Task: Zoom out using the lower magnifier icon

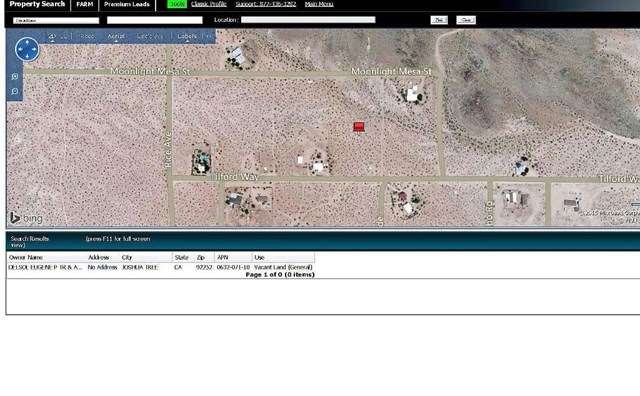Action: pos(15,91)
